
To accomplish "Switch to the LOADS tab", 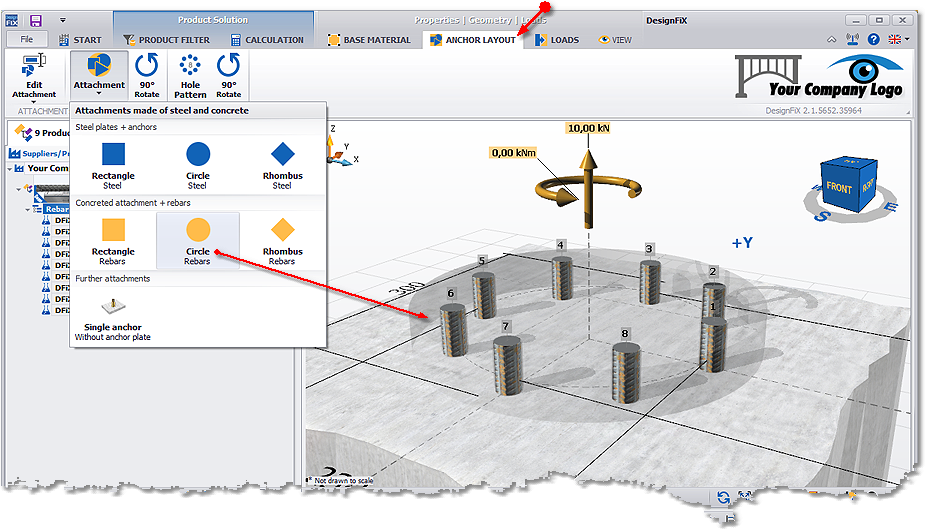I will (x=557, y=40).
